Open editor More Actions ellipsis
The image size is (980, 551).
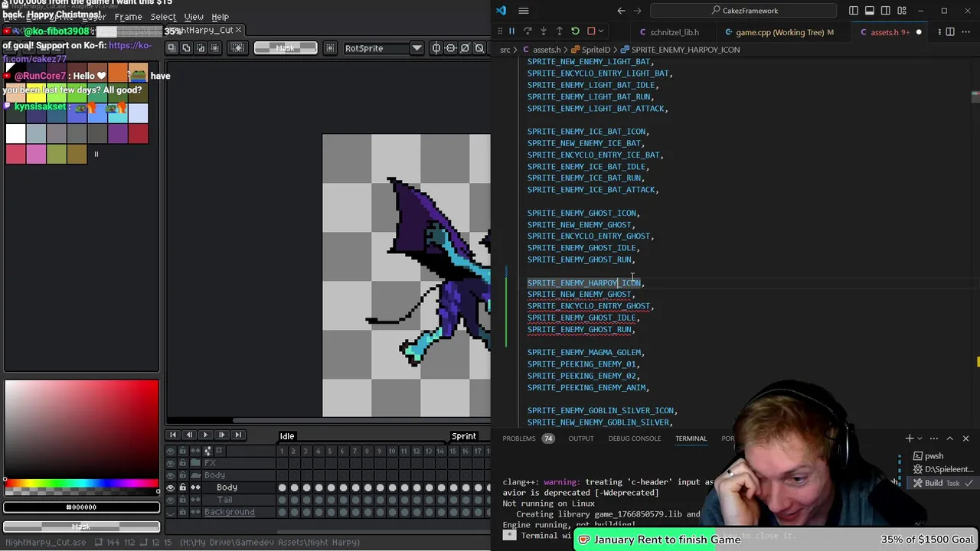point(966,32)
